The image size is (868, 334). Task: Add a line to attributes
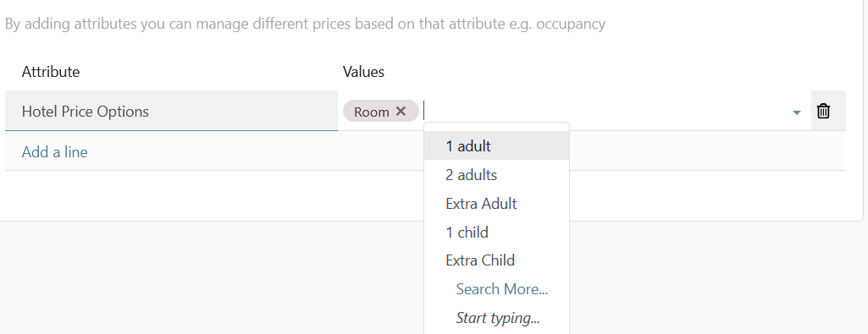point(54,152)
